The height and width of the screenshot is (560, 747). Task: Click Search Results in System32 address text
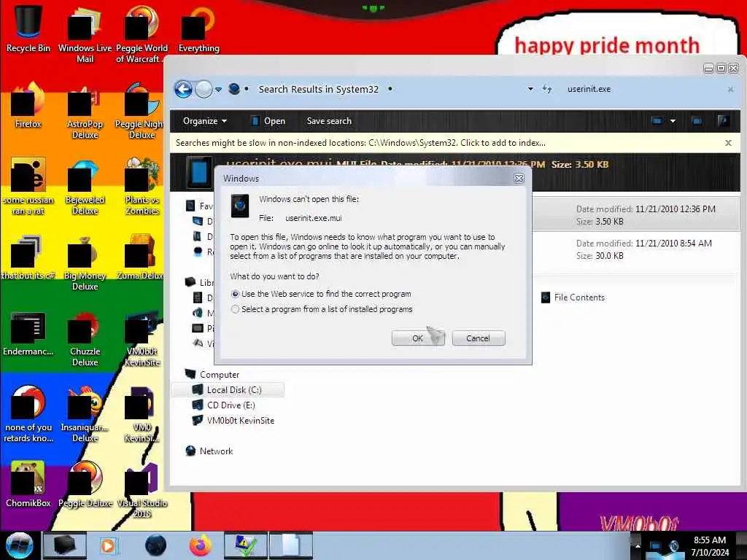pyautogui.click(x=318, y=89)
